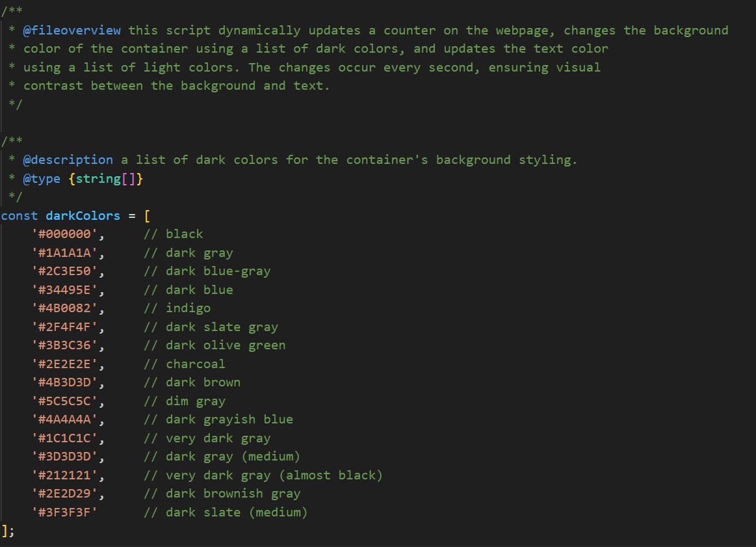Click the '#000000' hex string
The height and width of the screenshot is (547, 756).
(64, 234)
